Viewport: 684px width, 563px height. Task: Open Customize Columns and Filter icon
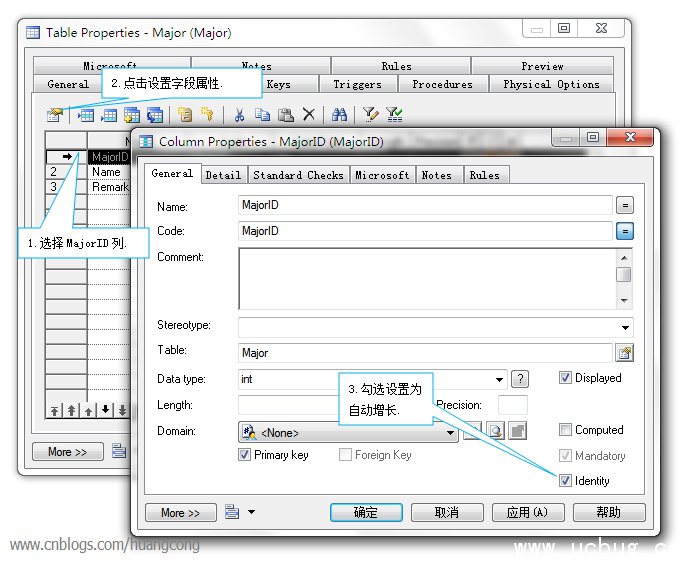coord(371,115)
